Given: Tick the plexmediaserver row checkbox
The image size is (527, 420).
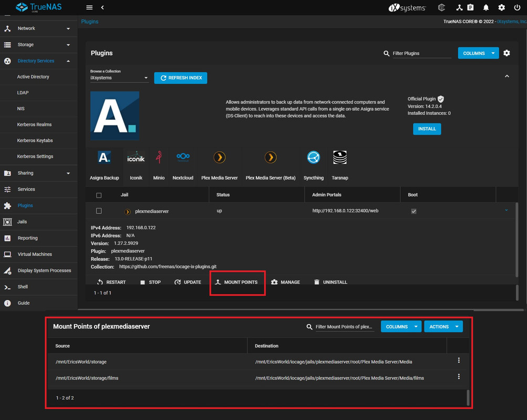Looking at the screenshot, I should 99,211.
